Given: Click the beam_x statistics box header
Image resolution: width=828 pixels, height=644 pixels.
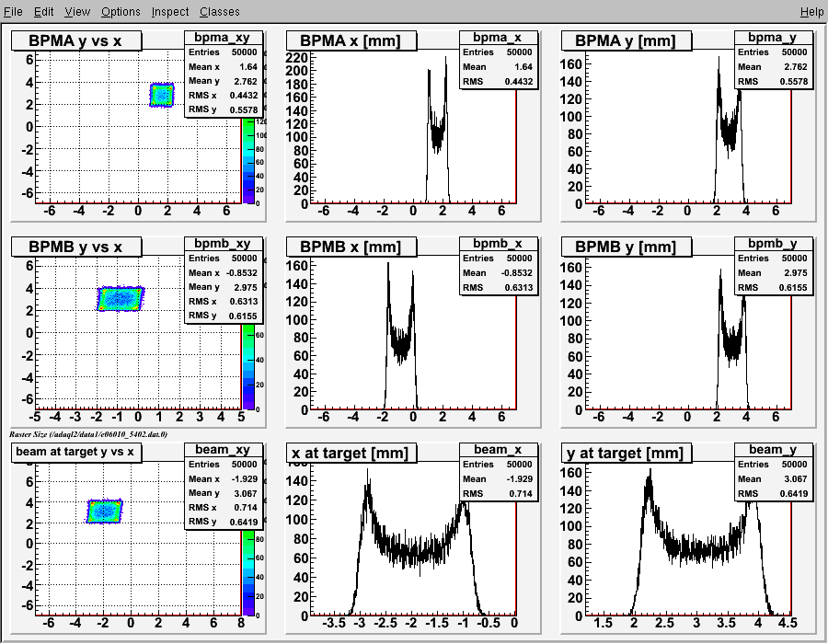Looking at the screenshot, I should (x=499, y=449).
